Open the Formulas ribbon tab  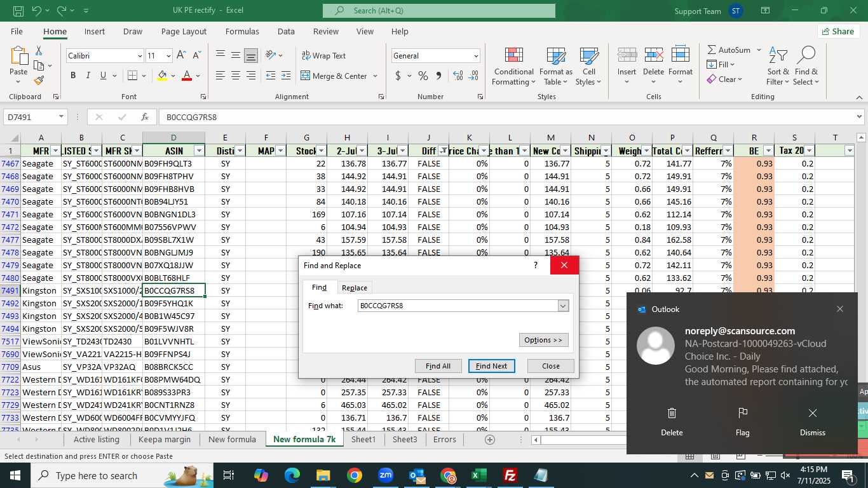(242, 31)
